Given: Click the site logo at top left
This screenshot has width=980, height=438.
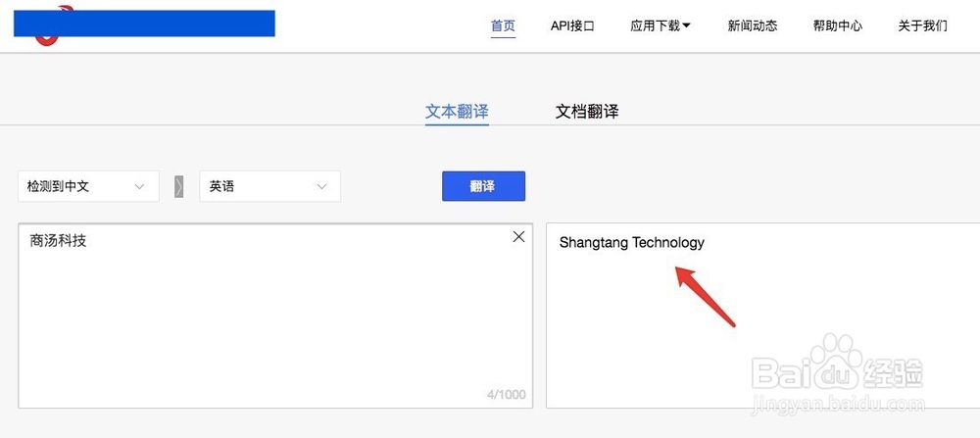Looking at the screenshot, I should 144,24.
